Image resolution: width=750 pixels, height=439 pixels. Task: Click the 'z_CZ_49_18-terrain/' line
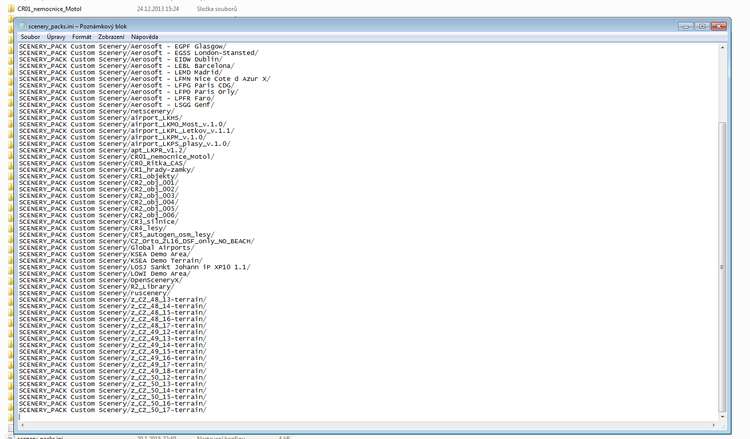112,371
